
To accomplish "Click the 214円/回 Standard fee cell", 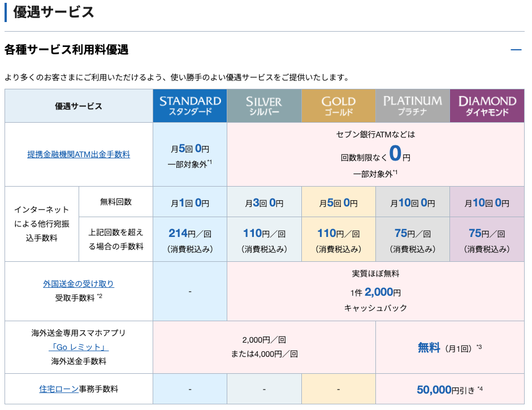I will pos(190,240).
